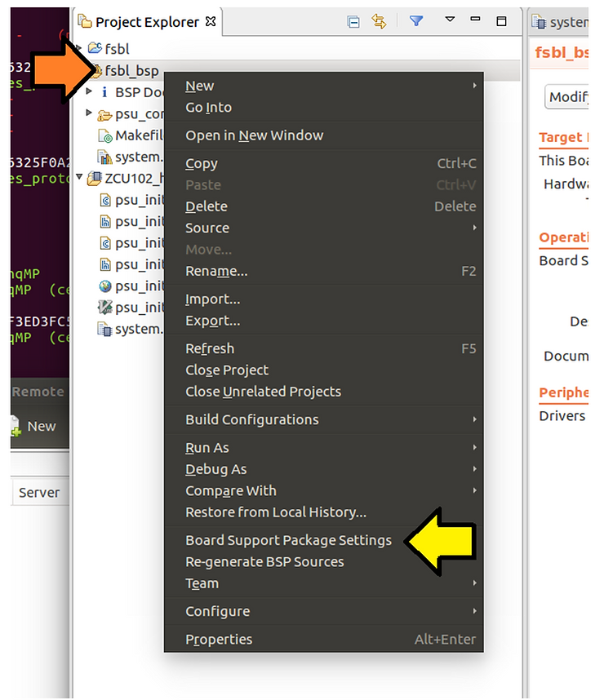Collapse the ZCU102 hardware platform node
604x700 pixels.
click(79, 177)
